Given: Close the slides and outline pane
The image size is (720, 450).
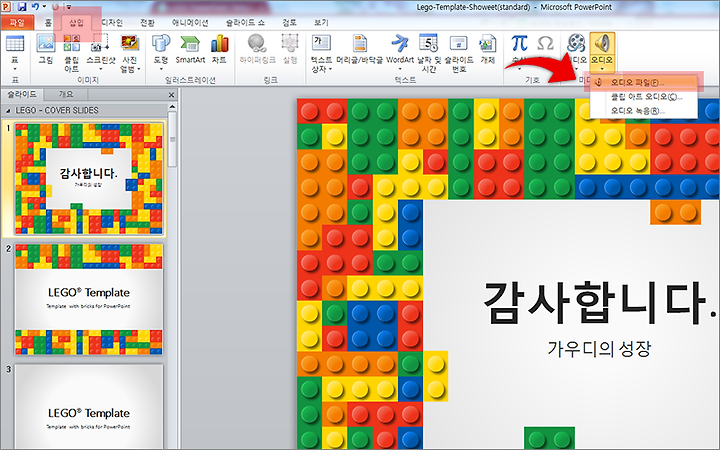Looking at the screenshot, I should point(171,95).
